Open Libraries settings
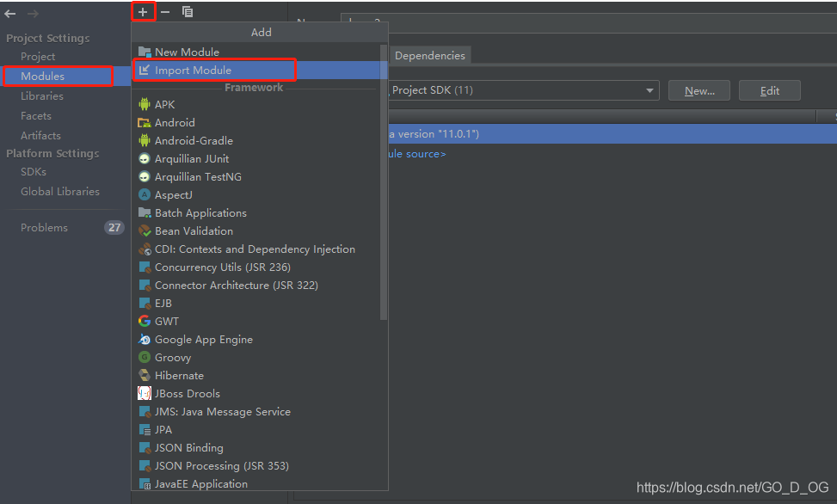The height and width of the screenshot is (504, 837). (42, 96)
